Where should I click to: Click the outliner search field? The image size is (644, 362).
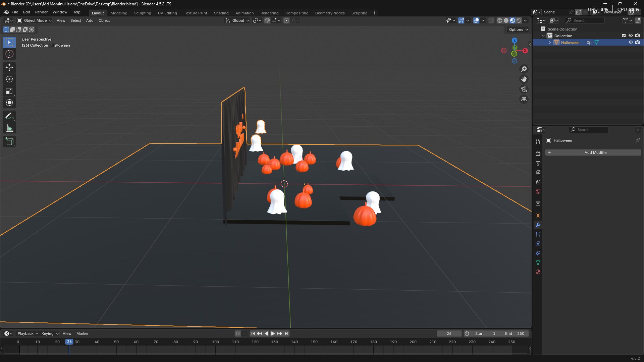[x=585, y=20]
